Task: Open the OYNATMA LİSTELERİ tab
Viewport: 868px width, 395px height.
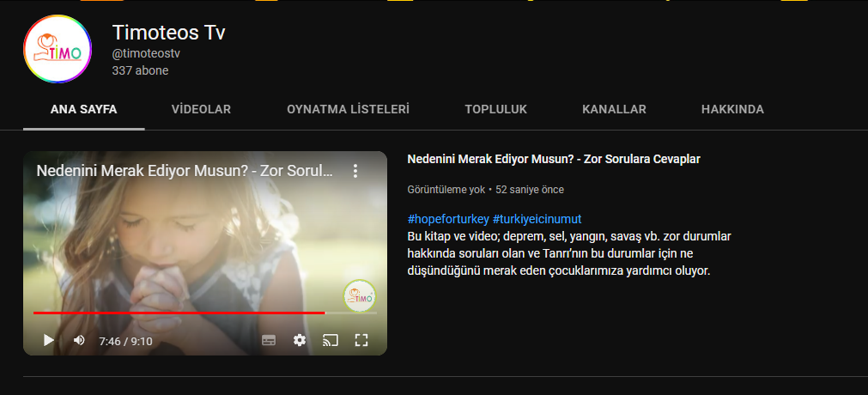Action: click(x=349, y=110)
